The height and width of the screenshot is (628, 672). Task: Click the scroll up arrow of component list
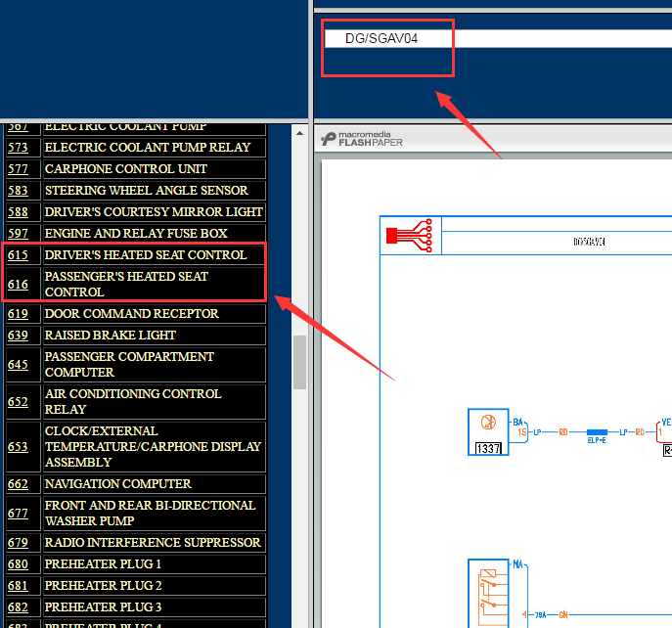(x=299, y=133)
